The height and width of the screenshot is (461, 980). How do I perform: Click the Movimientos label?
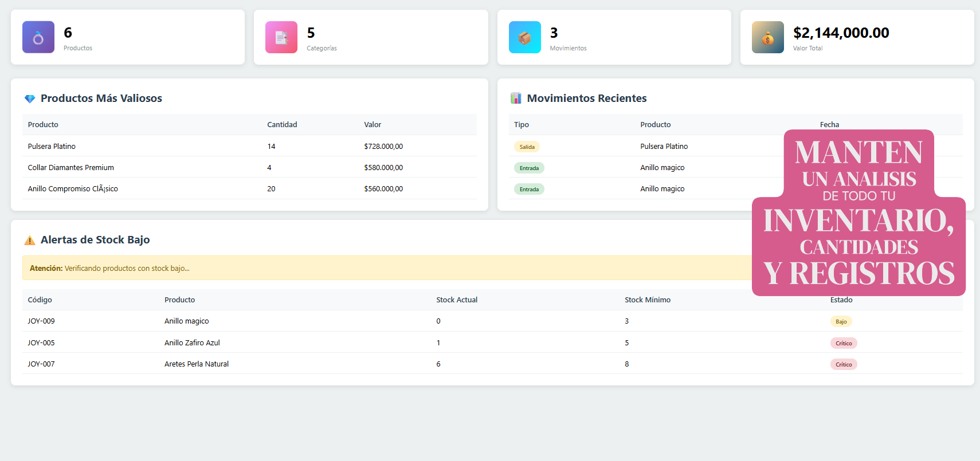point(568,48)
